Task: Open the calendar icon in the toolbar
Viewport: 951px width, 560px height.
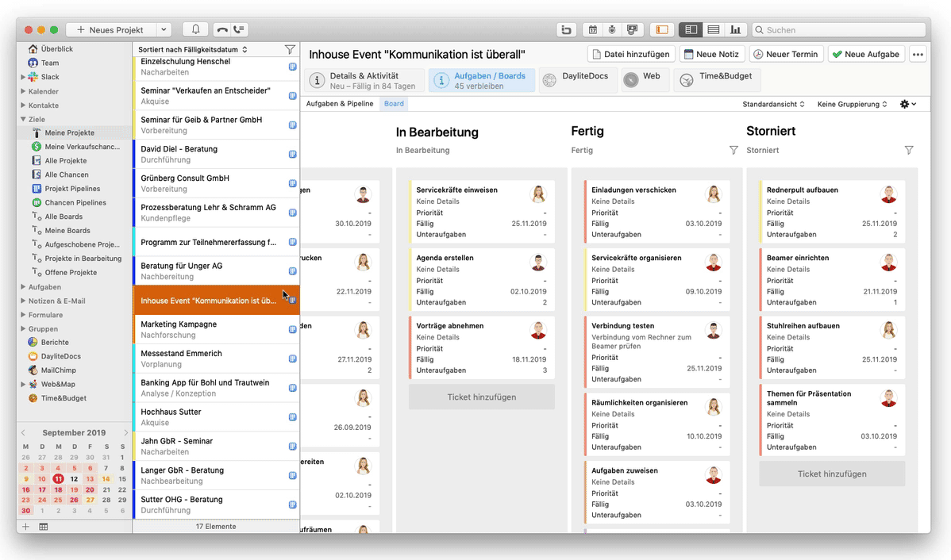Action: click(x=592, y=29)
